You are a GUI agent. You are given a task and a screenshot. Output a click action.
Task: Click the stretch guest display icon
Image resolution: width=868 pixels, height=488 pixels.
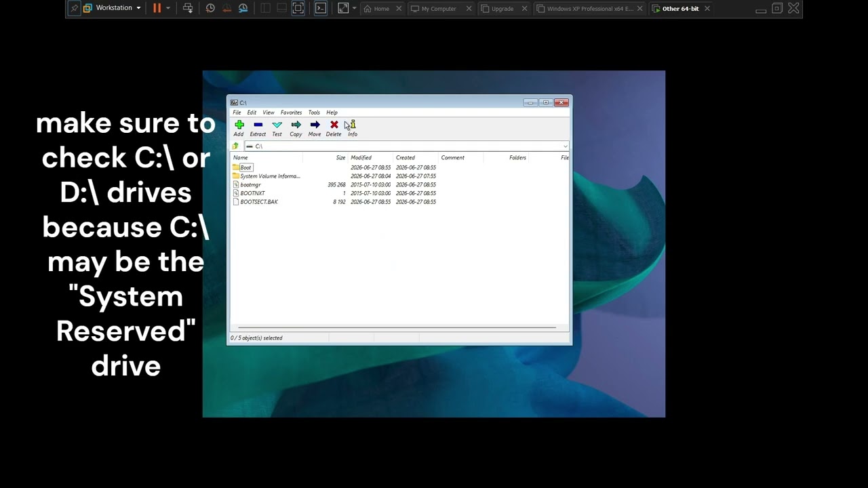[x=343, y=8]
